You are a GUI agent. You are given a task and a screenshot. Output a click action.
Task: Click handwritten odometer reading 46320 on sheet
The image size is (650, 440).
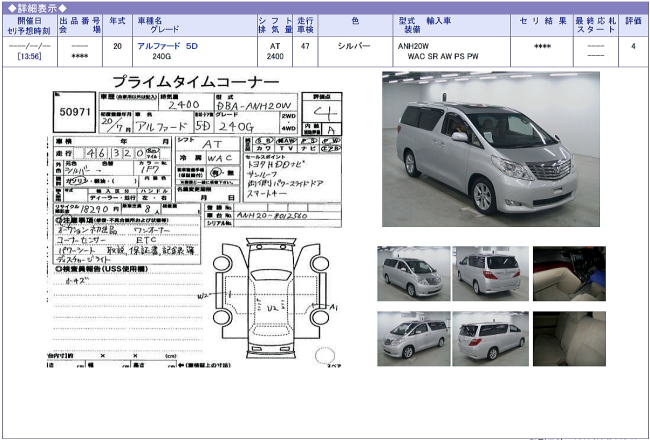[114, 153]
